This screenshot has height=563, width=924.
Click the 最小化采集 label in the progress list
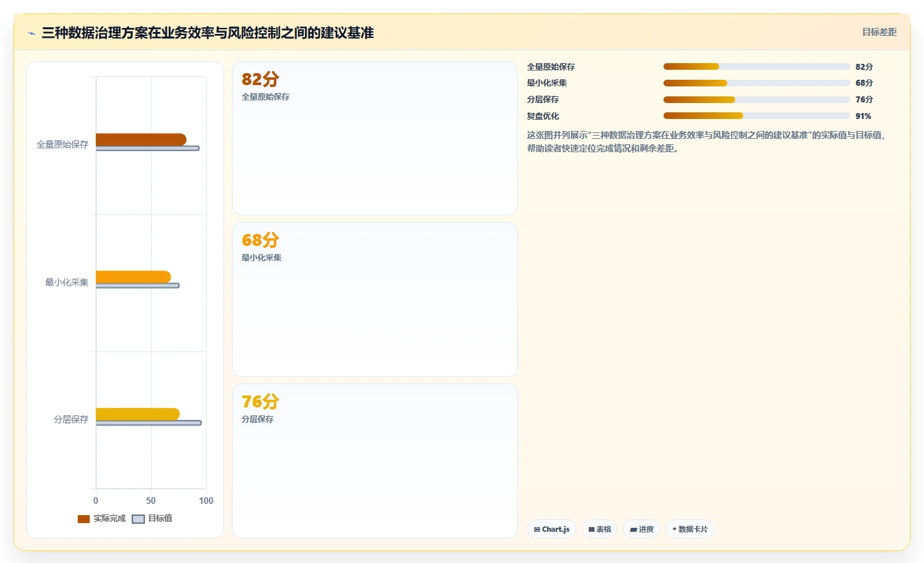point(547,83)
